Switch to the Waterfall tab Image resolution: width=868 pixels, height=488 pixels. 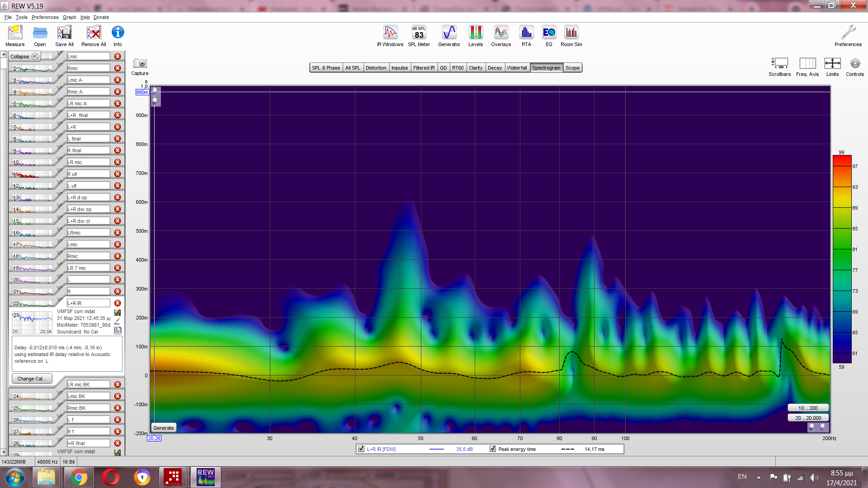[x=517, y=68]
